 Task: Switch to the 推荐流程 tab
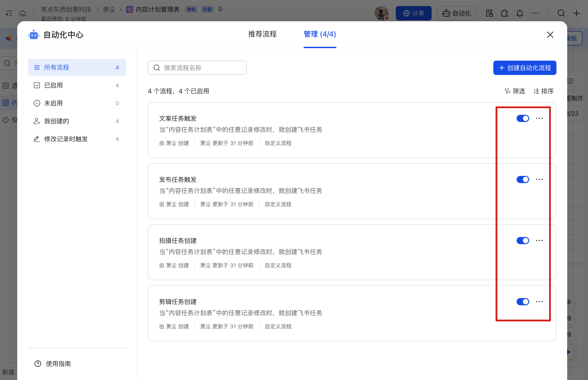tap(262, 34)
